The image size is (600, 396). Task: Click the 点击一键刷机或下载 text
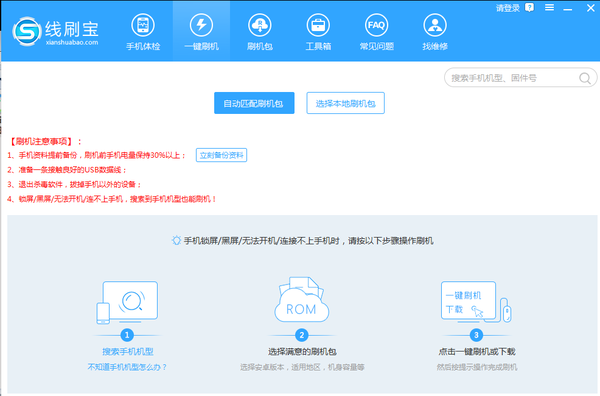477,352
